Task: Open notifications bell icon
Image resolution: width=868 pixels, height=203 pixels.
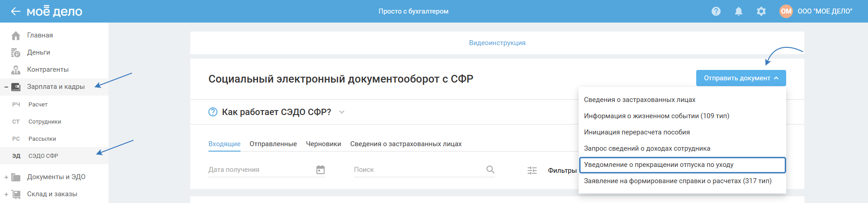Action: (x=739, y=11)
